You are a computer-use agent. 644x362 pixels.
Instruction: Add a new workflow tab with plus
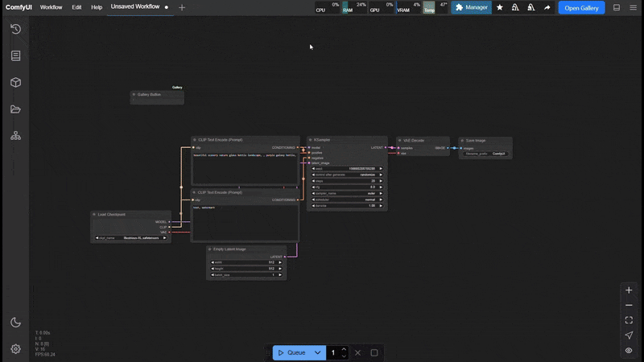(182, 7)
